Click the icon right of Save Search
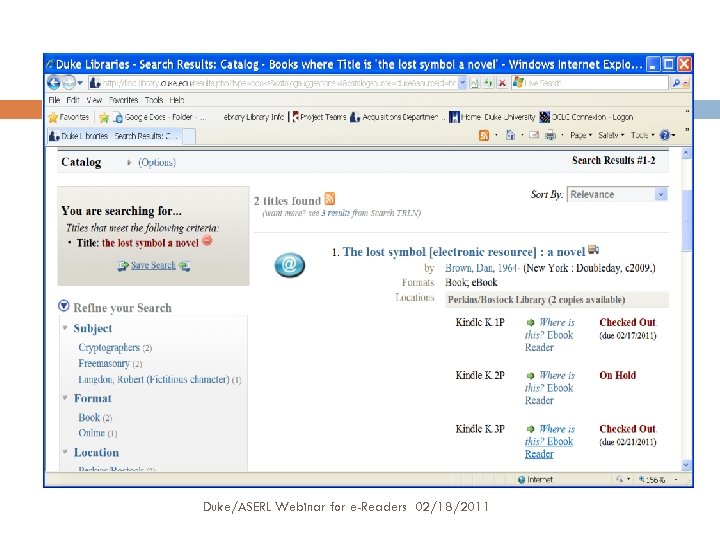The height and width of the screenshot is (540, 720). pos(185,265)
